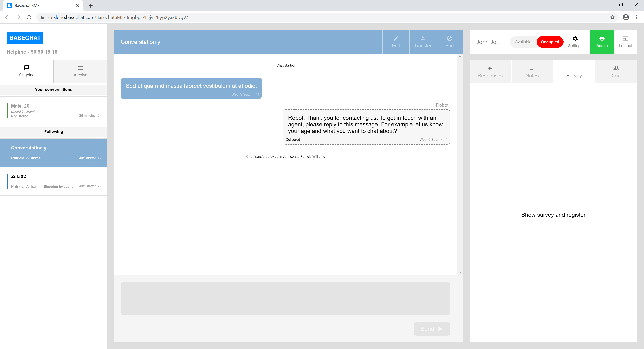Click the BASECHAT logo
The height and width of the screenshot is (349, 644).
pos(25,38)
